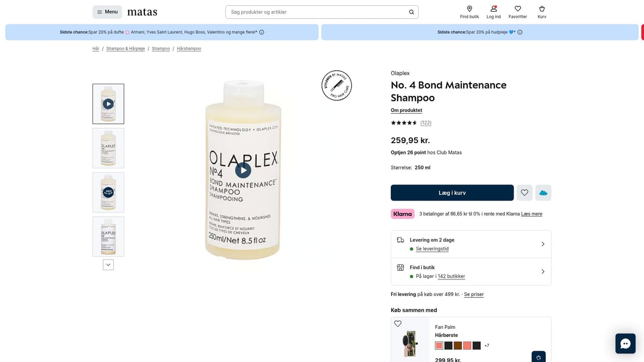This screenshot has width=644, height=362.
Task: Click the chat bubble in the corner
Action: click(625, 343)
